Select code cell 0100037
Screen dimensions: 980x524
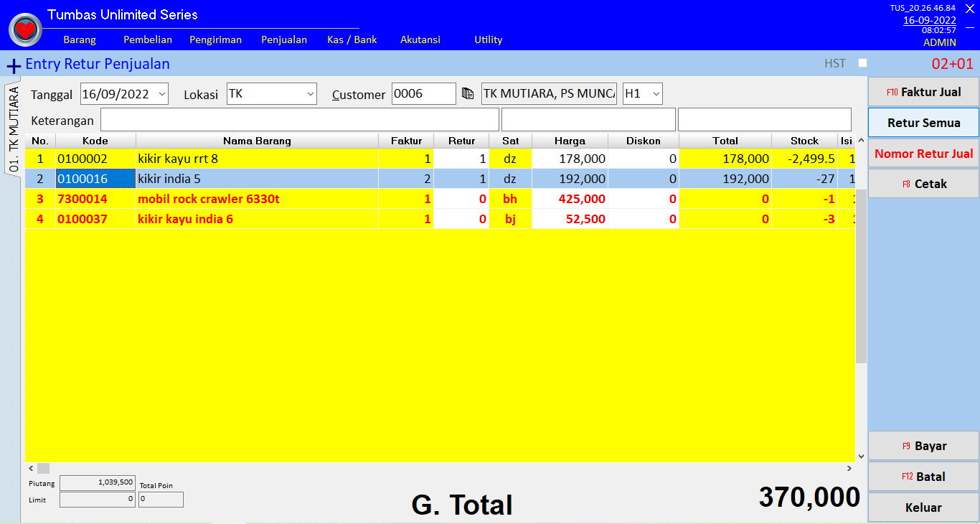[95, 219]
